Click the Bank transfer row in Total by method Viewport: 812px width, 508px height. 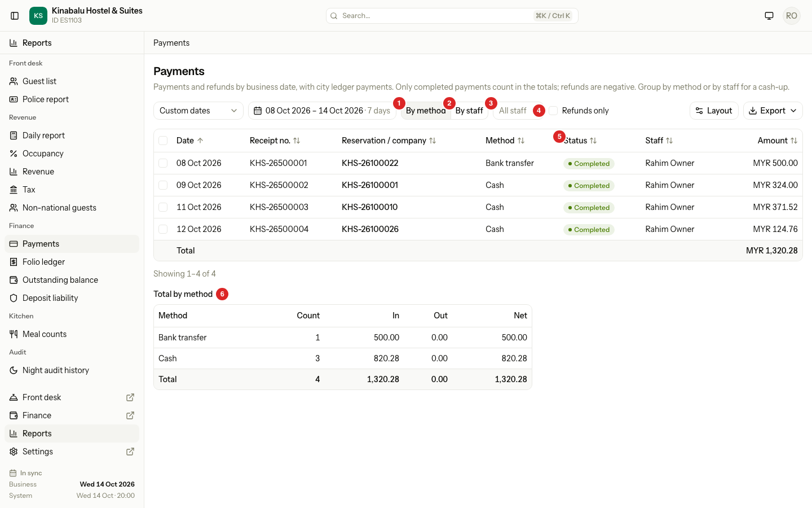pyautogui.click(x=343, y=338)
